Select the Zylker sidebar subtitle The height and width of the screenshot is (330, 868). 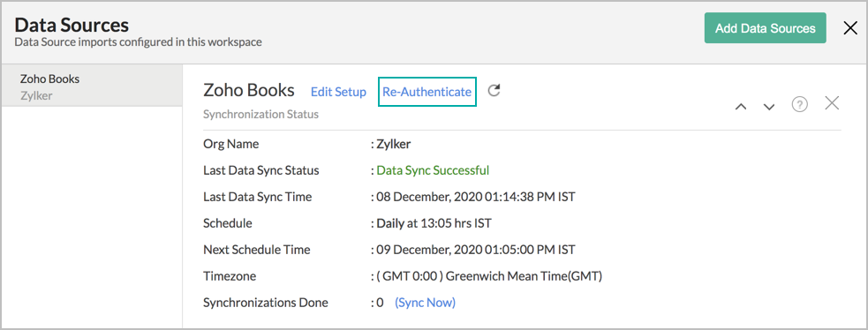36,95
